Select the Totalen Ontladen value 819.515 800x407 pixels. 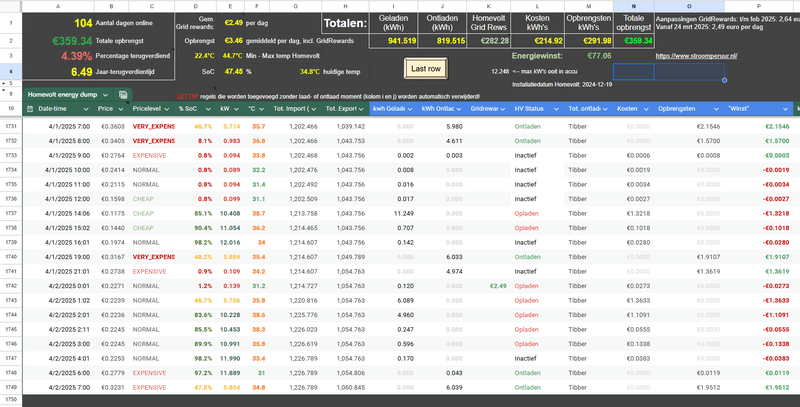point(442,41)
